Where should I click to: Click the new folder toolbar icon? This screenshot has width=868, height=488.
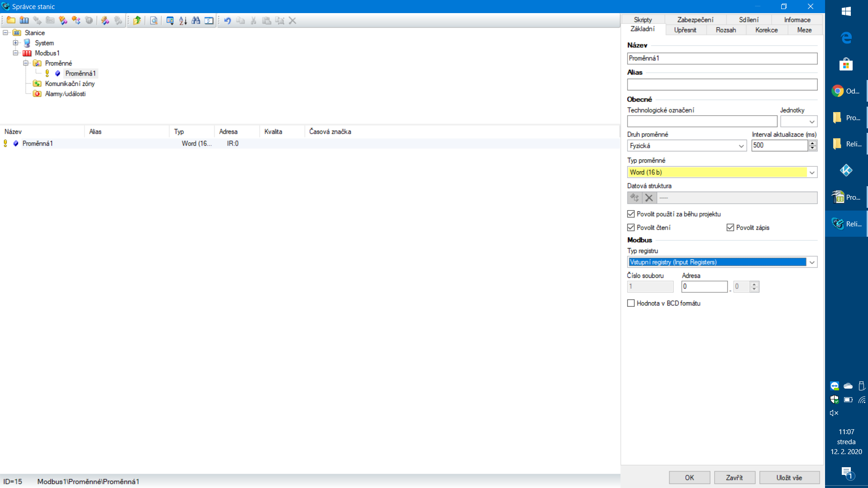(x=11, y=20)
